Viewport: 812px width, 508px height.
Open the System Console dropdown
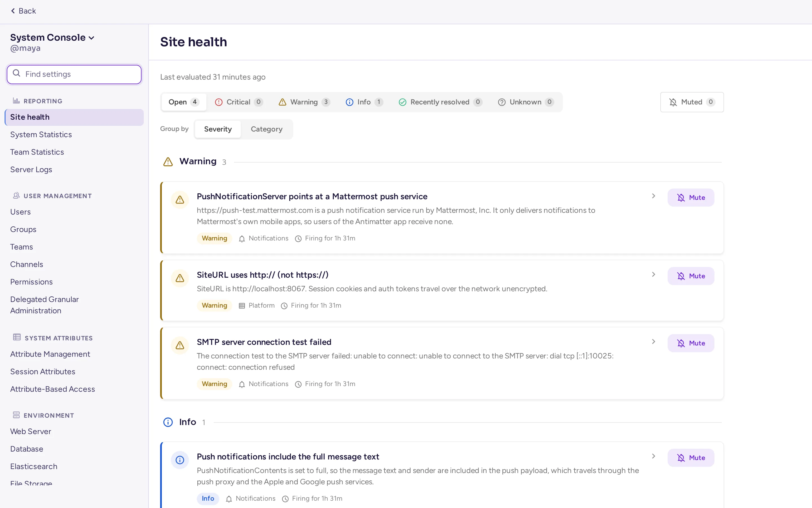(x=52, y=37)
